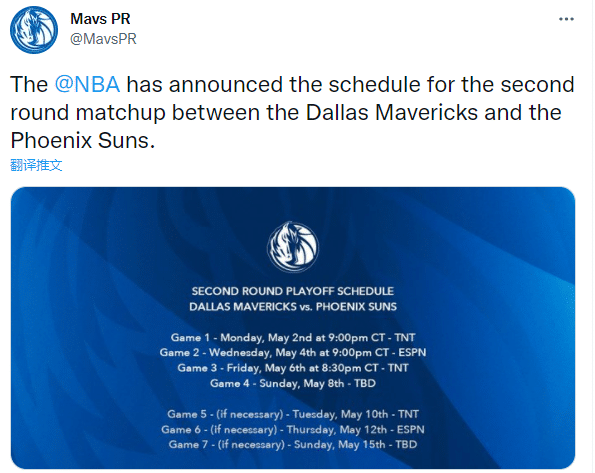The image size is (595, 473).
Task: Open the Mavs PR profile avatar
Action: coord(34,30)
